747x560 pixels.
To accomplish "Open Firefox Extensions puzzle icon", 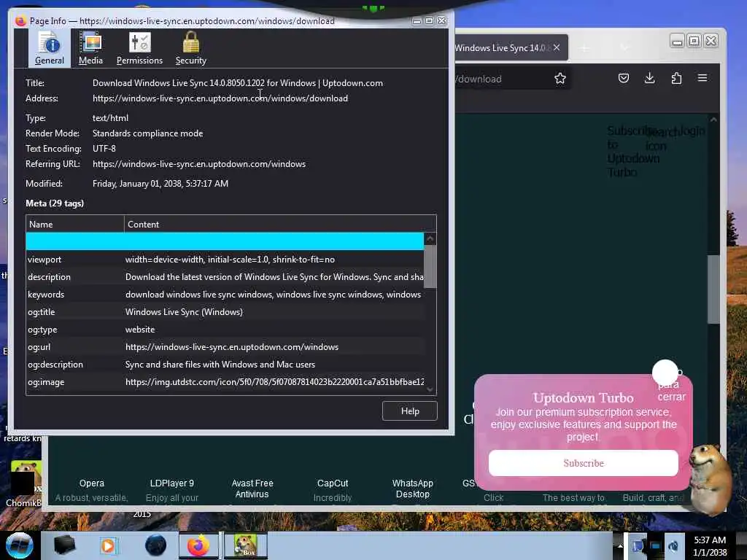I will 676,78.
